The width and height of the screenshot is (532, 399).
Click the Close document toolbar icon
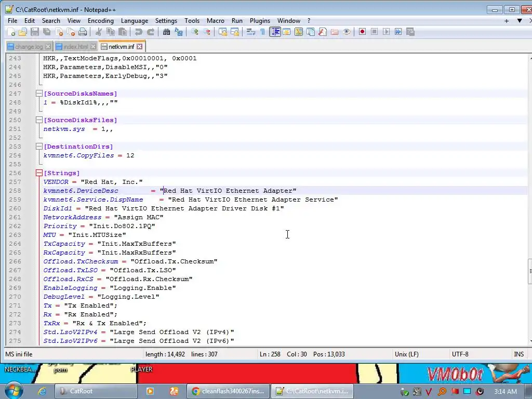coord(59,32)
